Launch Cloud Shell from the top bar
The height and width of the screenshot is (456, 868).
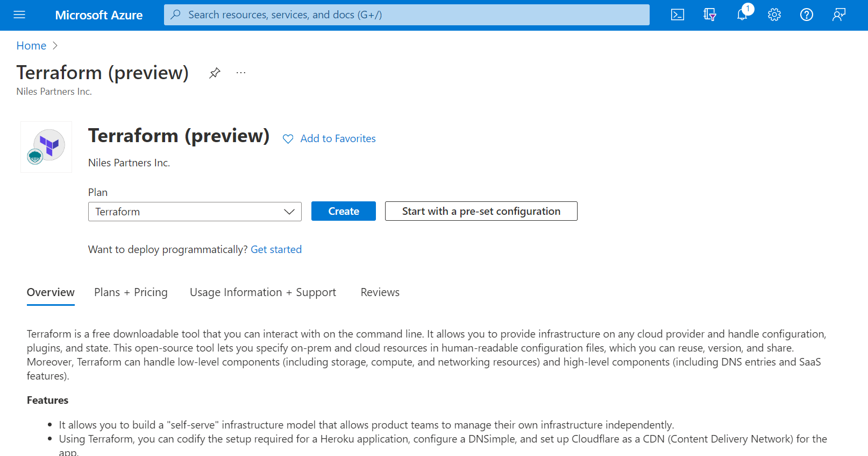[678, 15]
